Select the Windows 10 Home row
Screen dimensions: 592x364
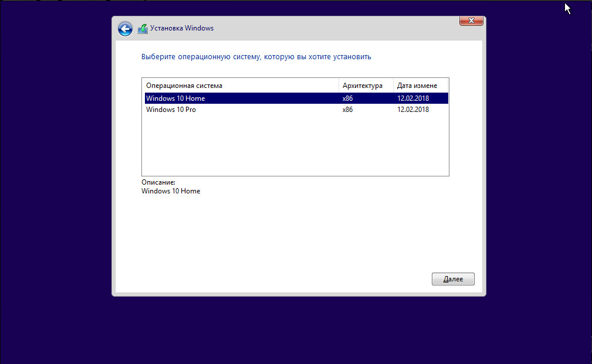296,98
